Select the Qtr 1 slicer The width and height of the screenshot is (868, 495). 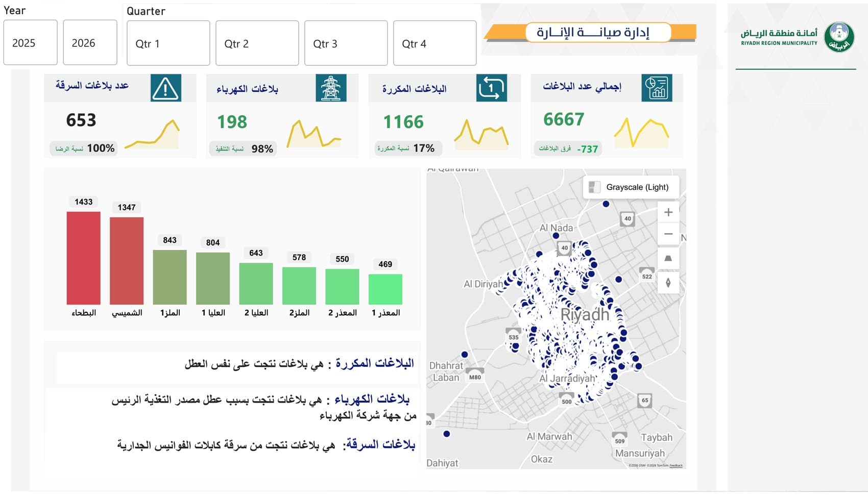pyautogui.click(x=168, y=43)
